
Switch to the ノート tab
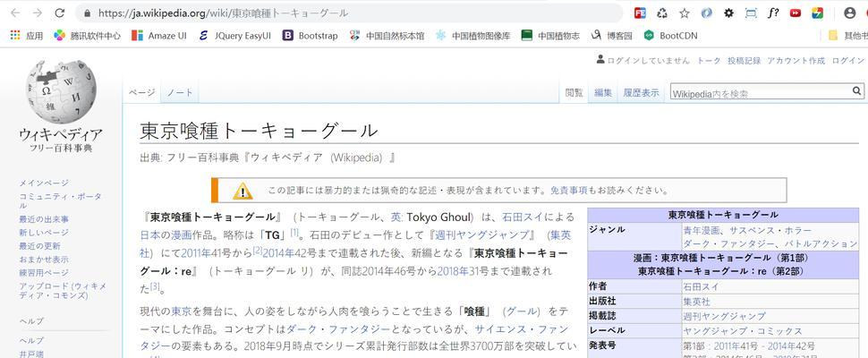coord(180,92)
